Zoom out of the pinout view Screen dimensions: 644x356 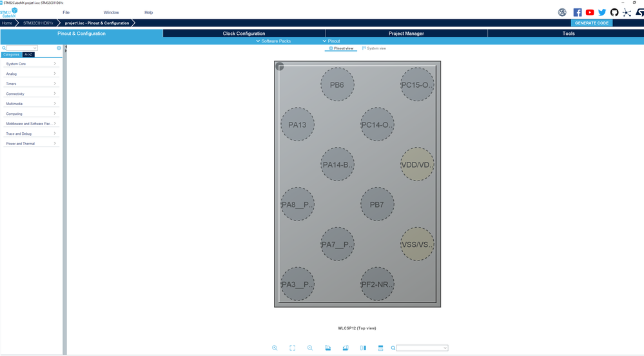point(310,348)
